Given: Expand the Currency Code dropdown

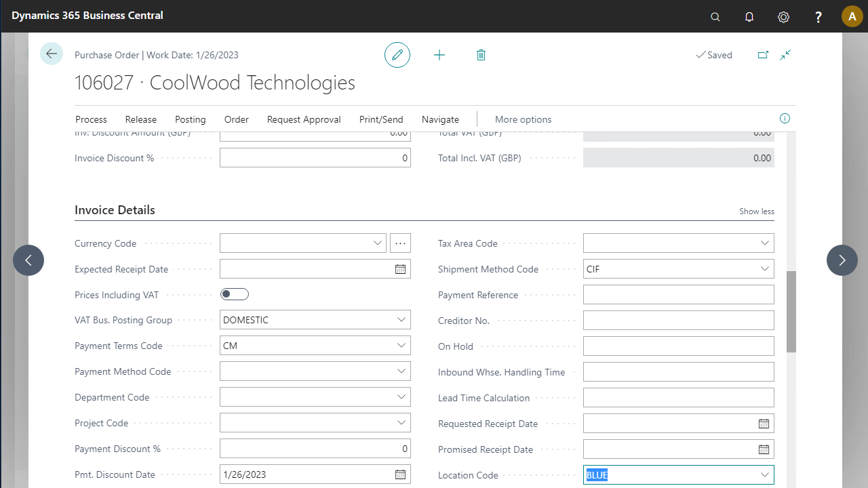Looking at the screenshot, I should [x=378, y=243].
